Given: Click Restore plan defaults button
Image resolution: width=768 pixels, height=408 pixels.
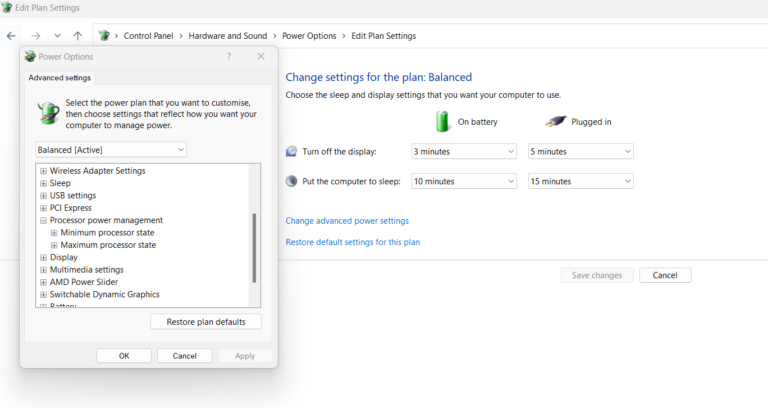Looking at the screenshot, I should [x=206, y=322].
